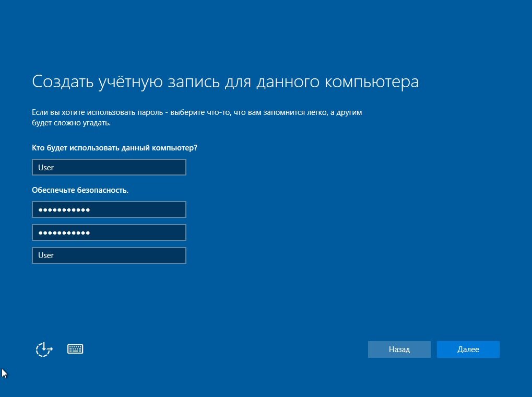Click the question Кто будет использовать данный компьютер
Image resolution: width=532 pixels, height=397 pixels.
(x=115, y=147)
